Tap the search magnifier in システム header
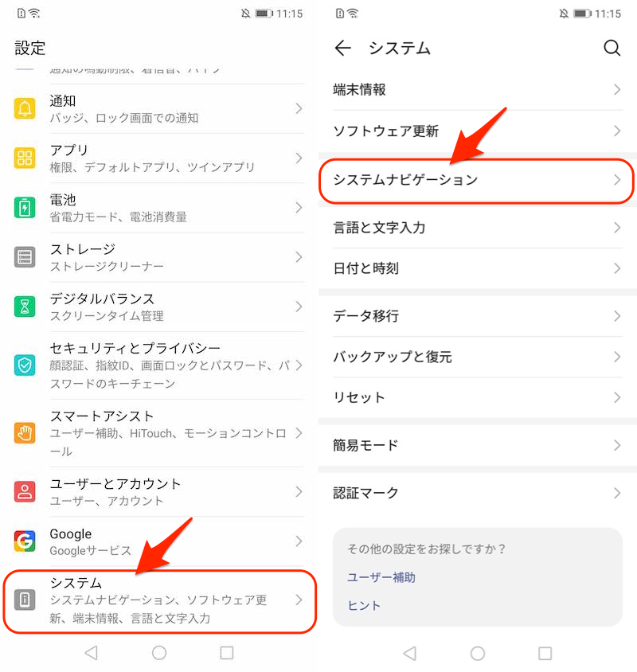 click(612, 48)
